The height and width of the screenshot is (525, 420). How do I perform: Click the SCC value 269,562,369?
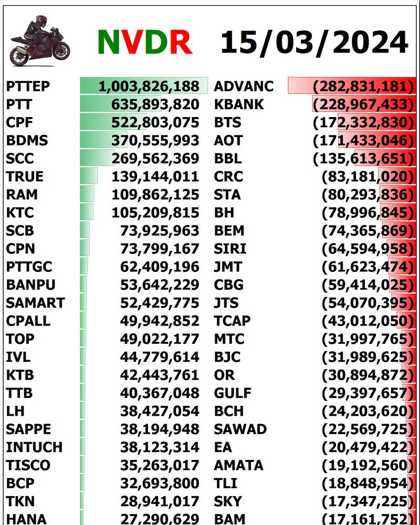pyautogui.click(x=155, y=159)
